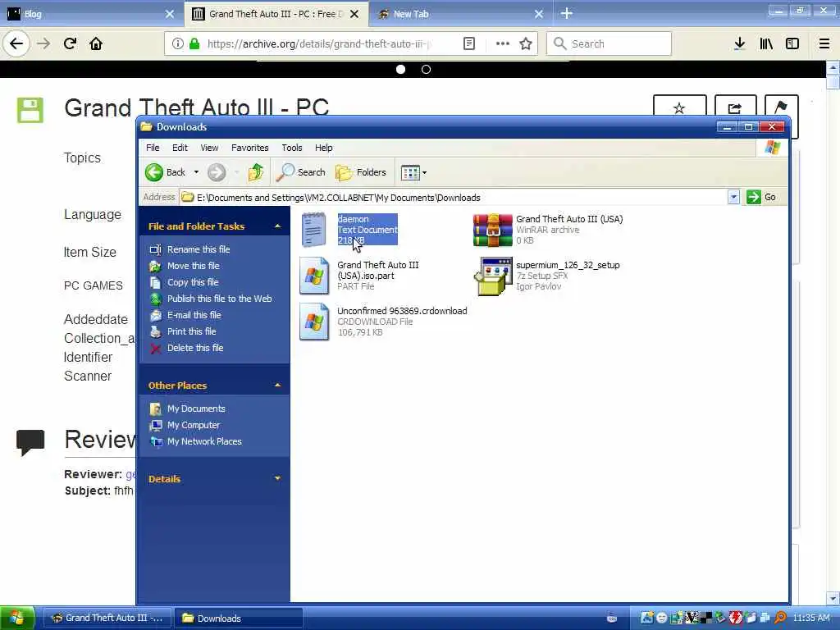
Task: Open the Favorites menu
Action: click(x=249, y=148)
